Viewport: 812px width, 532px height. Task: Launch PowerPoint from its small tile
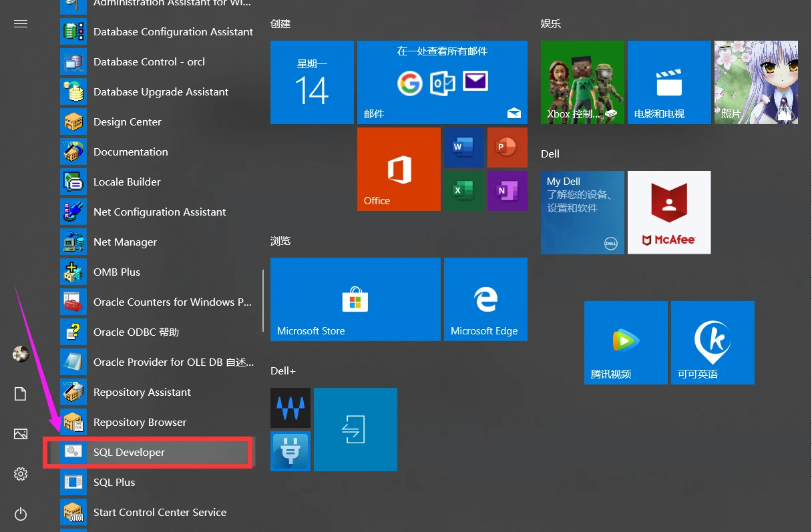pos(507,148)
